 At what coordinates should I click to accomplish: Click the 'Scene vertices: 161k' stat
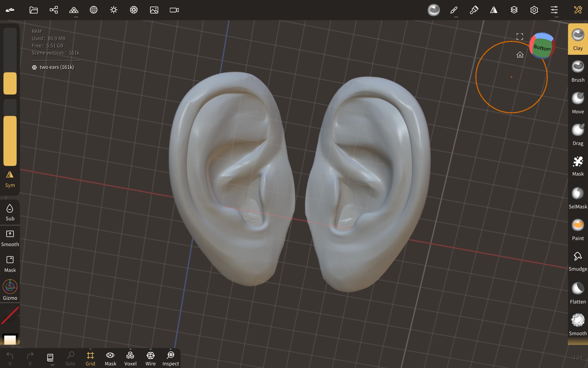coord(56,53)
